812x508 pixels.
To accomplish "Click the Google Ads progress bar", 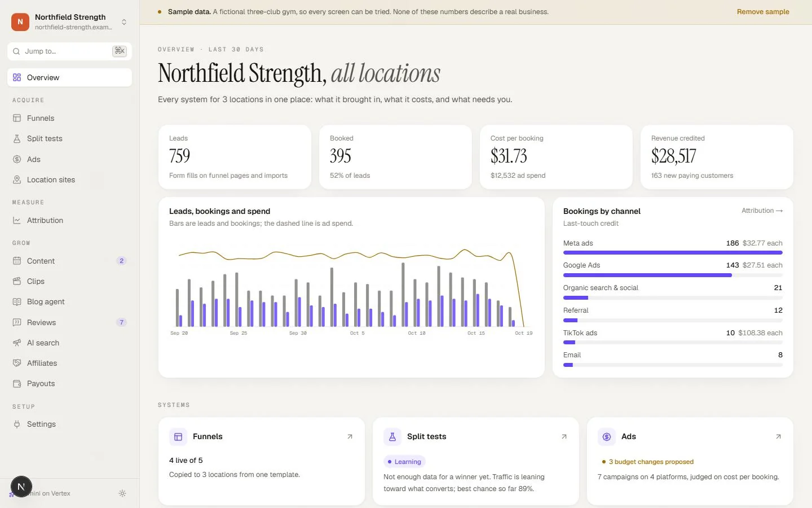I will click(x=673, y=275).
